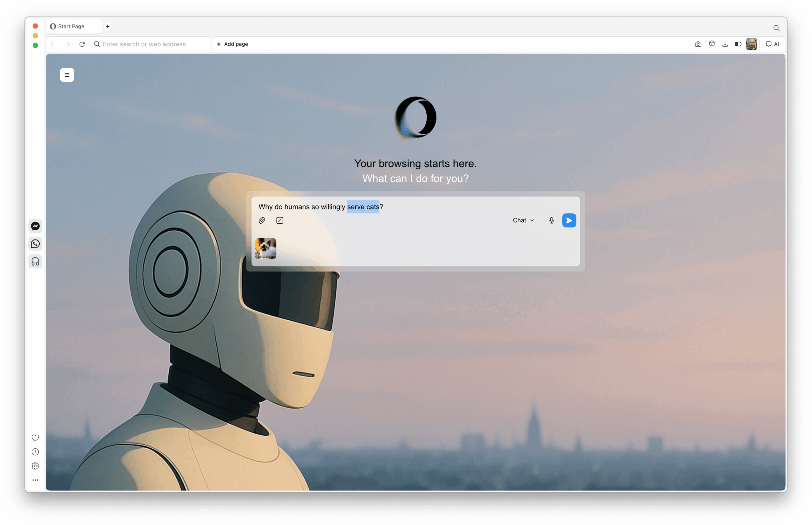Open the AI chat panel
The width and height of the screenshot is (812, 525).
pos(772,44)
